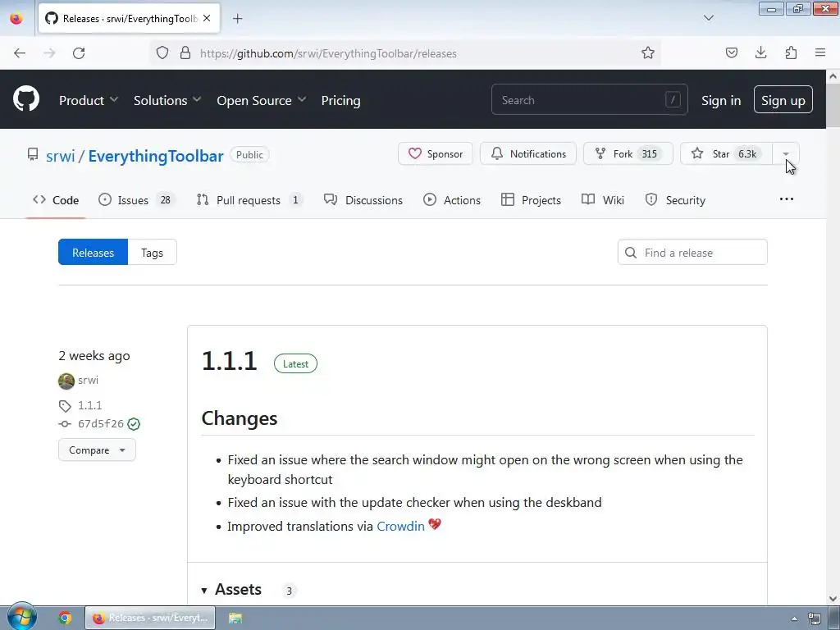Open the Product dropdown menu
The width and height of the screenshot is (840, 630).
[x=89, y=100]
